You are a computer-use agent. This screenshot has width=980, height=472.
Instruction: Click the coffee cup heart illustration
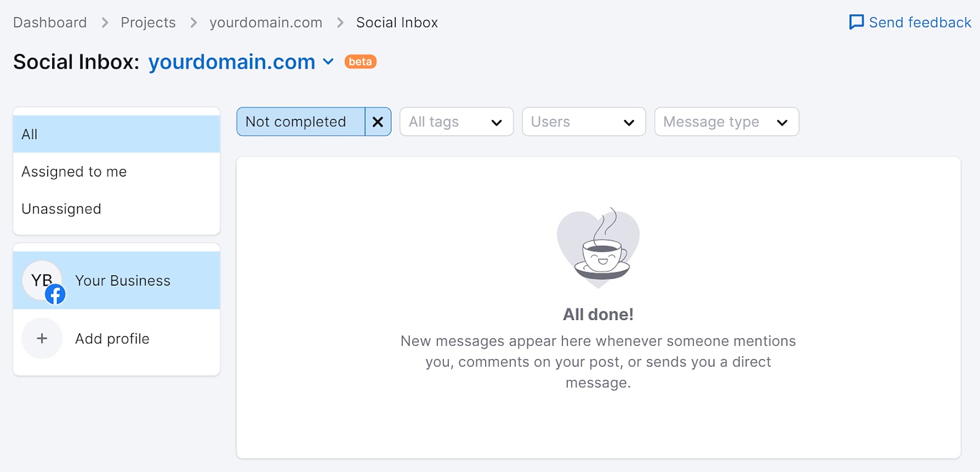click(598, 246)
